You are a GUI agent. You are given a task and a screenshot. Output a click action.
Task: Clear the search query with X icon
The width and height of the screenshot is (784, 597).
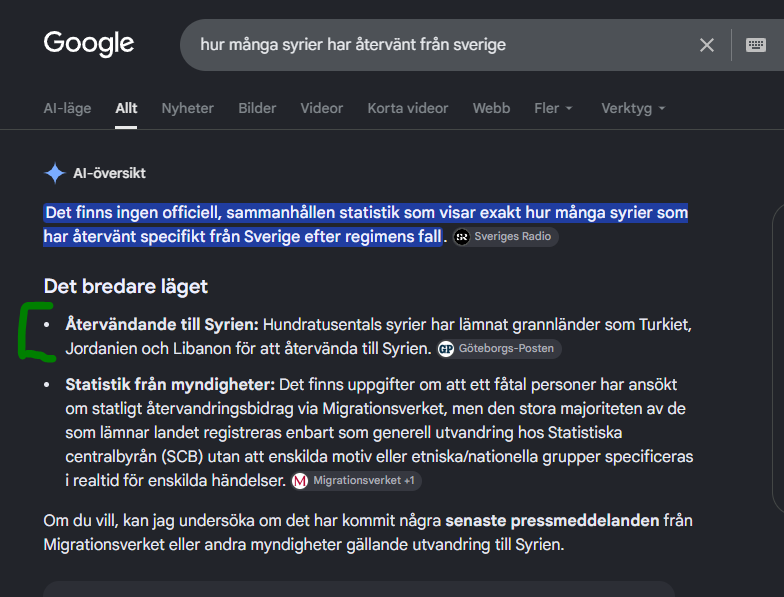[706, 45]
